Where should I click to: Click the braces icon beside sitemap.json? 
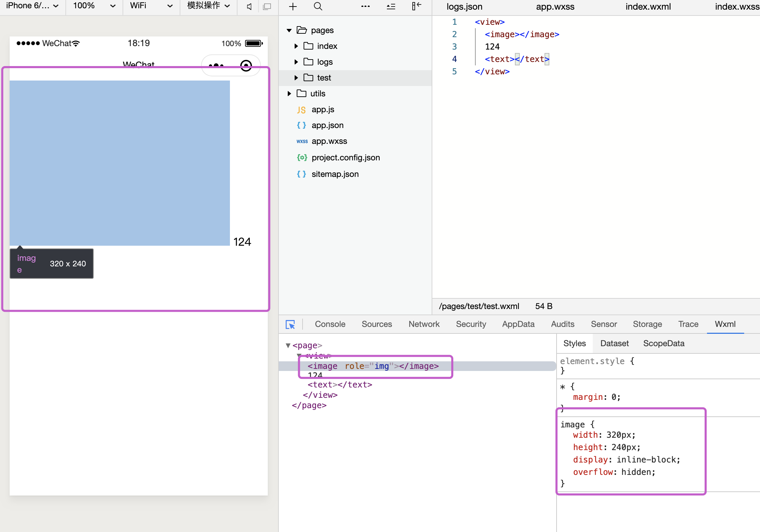pos(301,174)
